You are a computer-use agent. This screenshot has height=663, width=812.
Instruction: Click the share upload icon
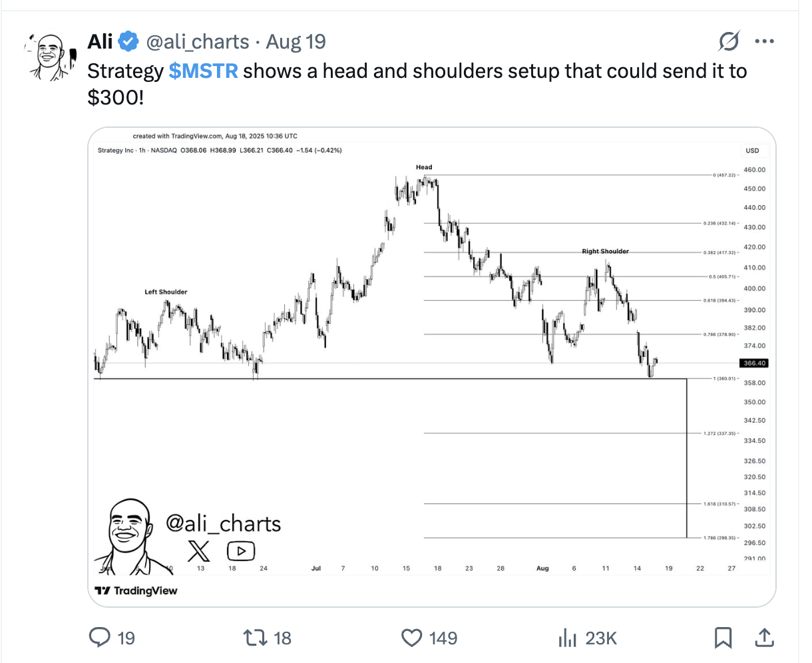click(765, 638)
